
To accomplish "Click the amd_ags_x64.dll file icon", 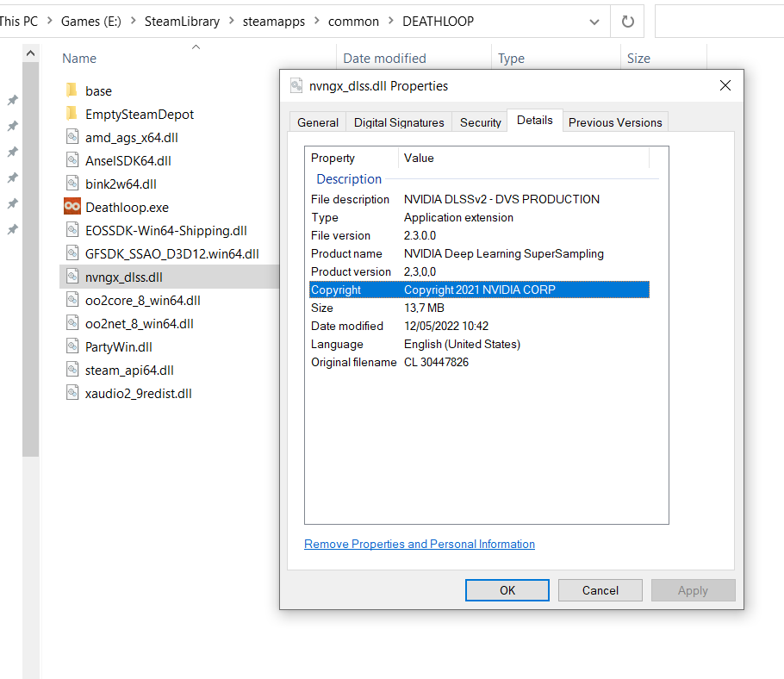I will [72, 137].
